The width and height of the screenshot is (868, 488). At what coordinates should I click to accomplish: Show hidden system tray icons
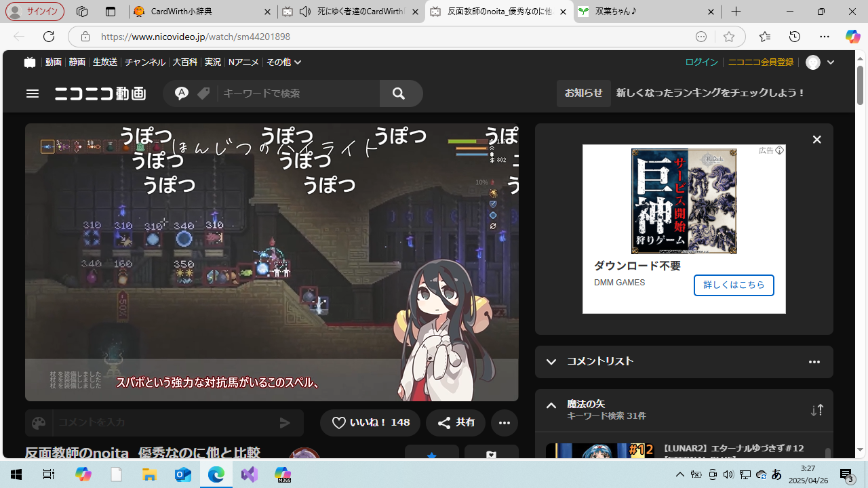tap(680, 474)
